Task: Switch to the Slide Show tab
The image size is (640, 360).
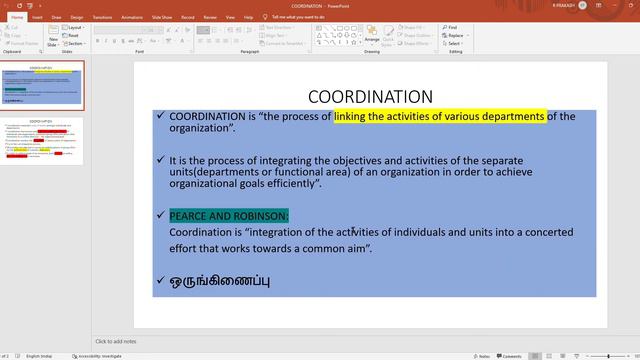Action: pos(162,18)
